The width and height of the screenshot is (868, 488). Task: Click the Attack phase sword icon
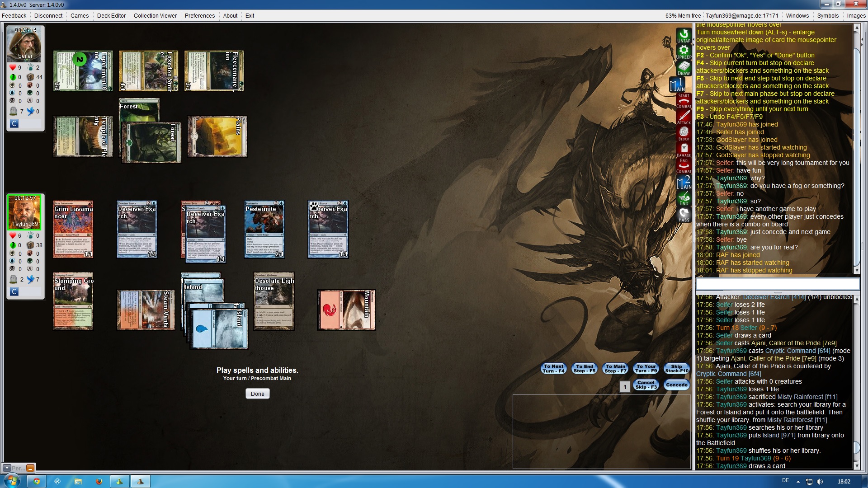[684, 117]
